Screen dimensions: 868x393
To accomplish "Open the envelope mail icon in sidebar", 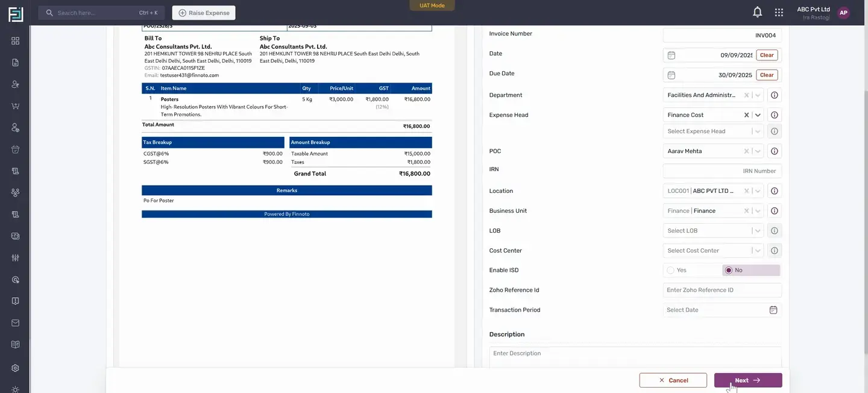I will pos(16,323).
